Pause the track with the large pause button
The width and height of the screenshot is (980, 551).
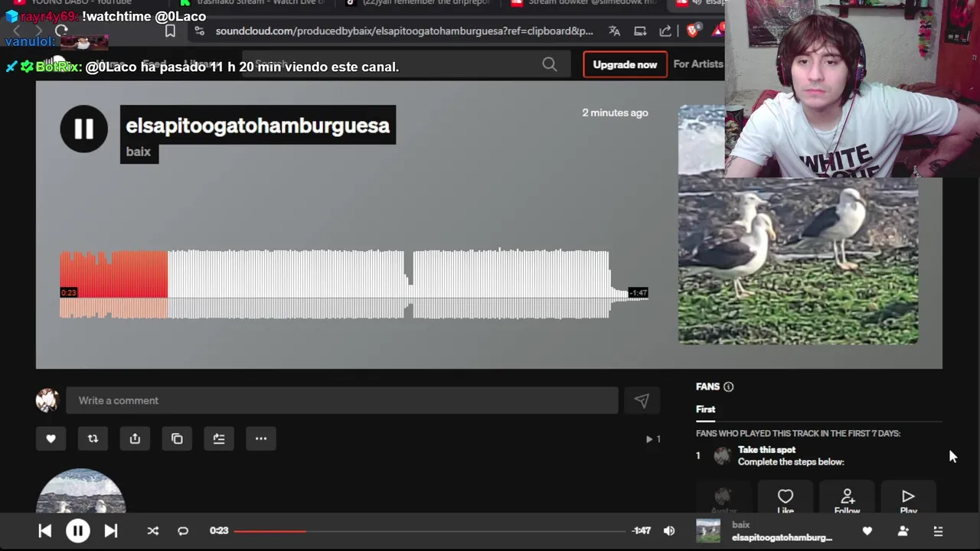[83, 129]
